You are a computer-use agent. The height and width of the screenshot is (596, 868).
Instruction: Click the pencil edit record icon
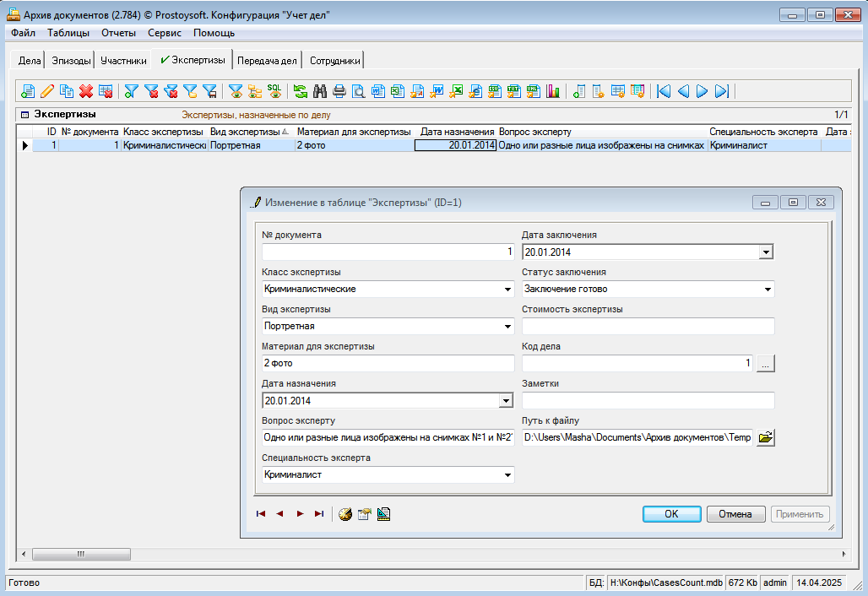[x=47, y=91]
